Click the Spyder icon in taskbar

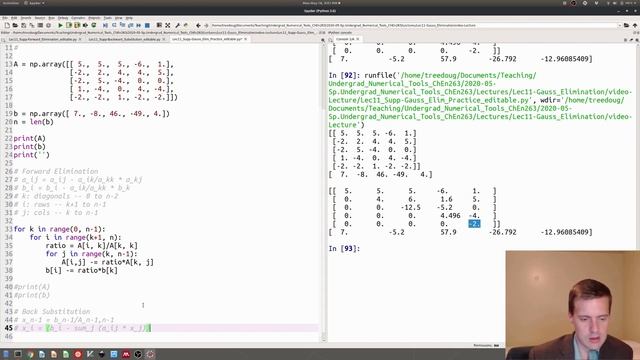pos(150,354)
